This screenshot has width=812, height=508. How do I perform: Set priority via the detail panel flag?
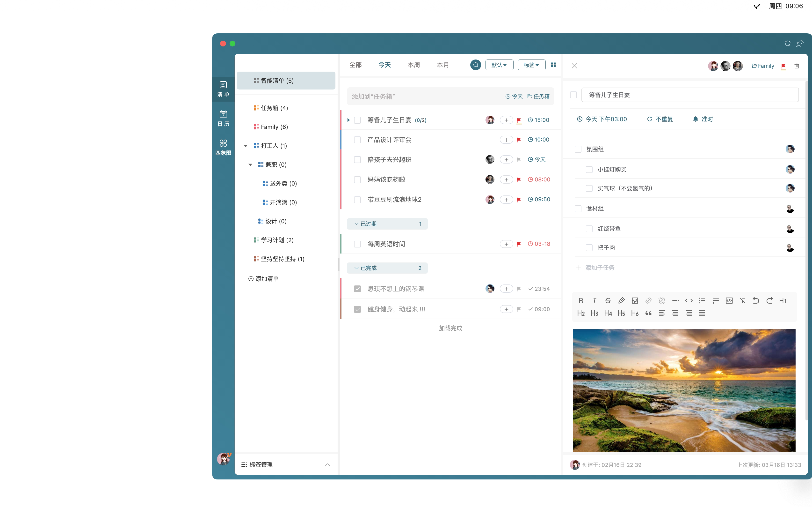(x=783, y=66)
